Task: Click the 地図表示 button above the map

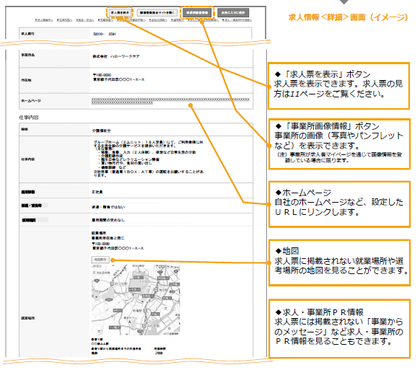Action: [100, 259]
